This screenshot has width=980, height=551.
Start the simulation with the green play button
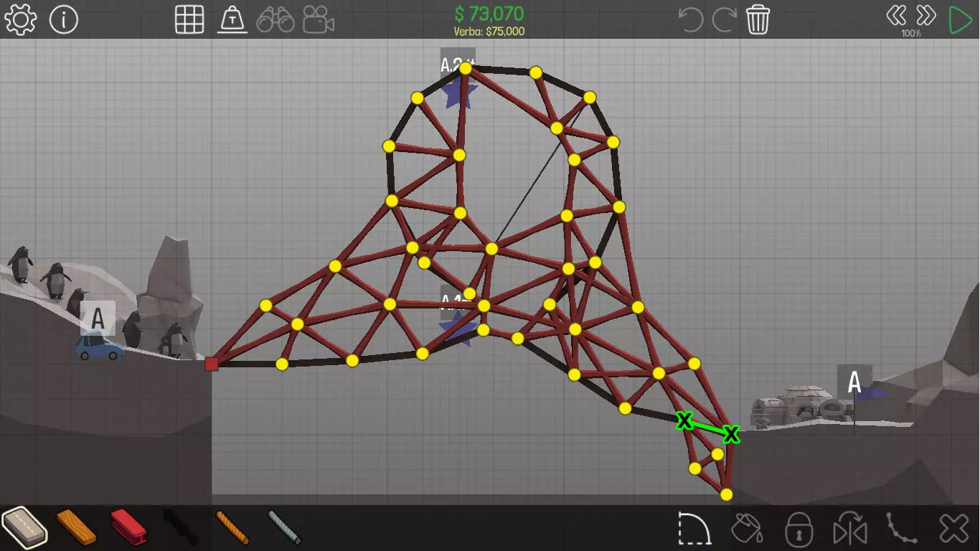959,19
